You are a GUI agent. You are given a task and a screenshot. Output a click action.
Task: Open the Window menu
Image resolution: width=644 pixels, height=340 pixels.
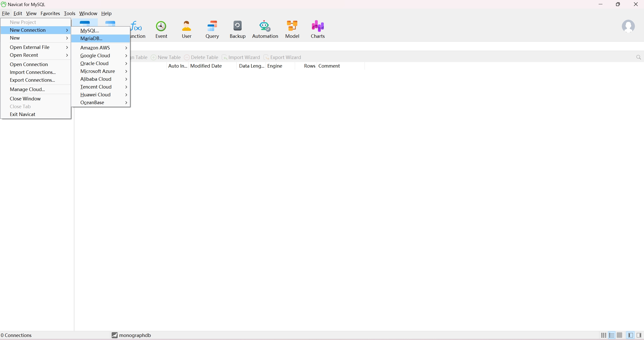[88, 13]
